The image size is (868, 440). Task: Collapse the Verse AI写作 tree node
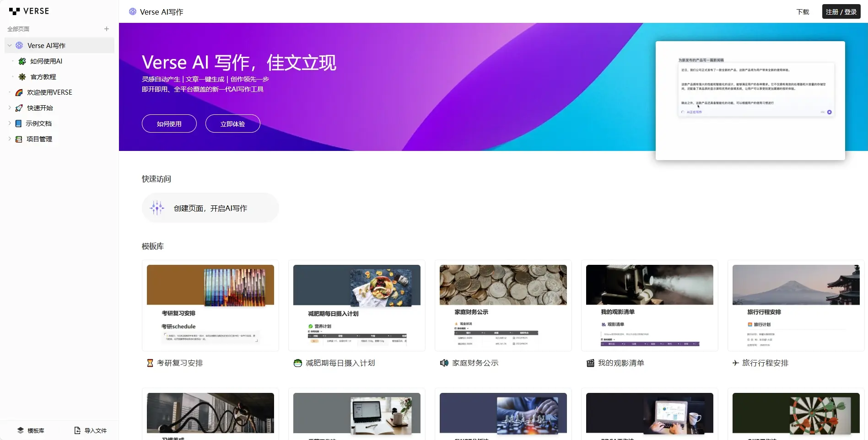click(x=10, y=46)
